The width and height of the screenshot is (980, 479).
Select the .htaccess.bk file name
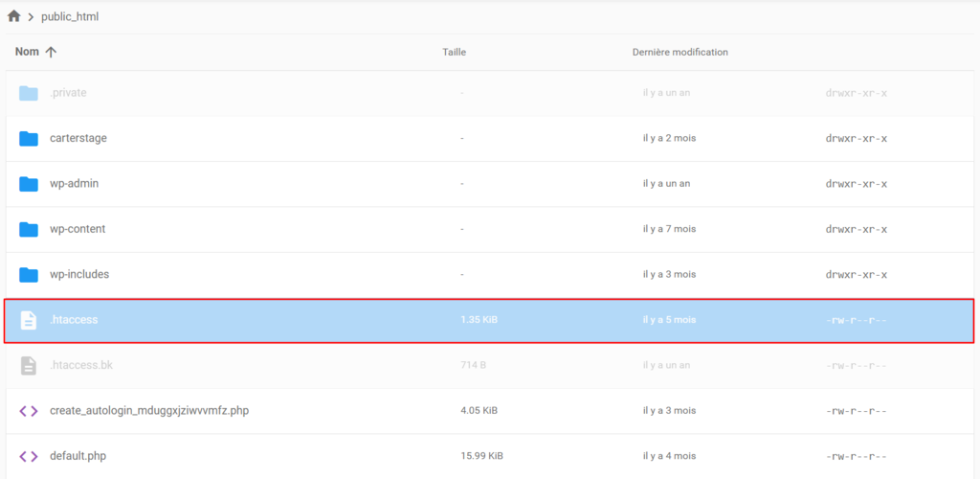(x=81, y=365)
